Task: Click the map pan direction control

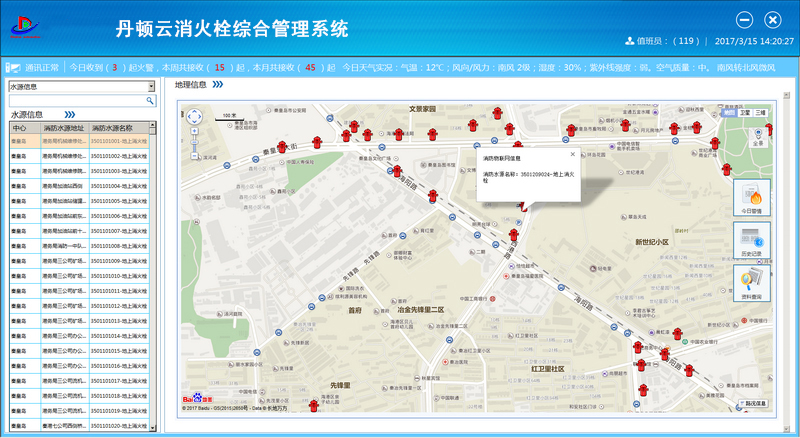Action: 194,117
